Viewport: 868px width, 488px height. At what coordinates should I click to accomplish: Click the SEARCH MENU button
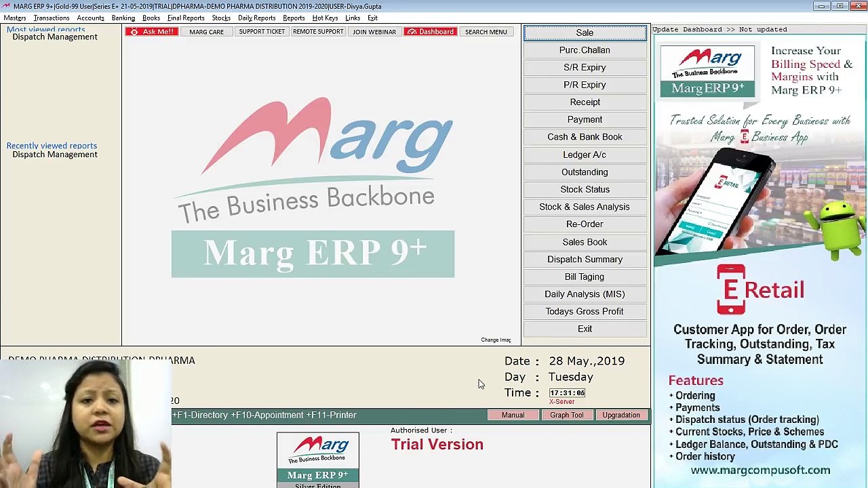pyautogui.click(x=486, y=32)
